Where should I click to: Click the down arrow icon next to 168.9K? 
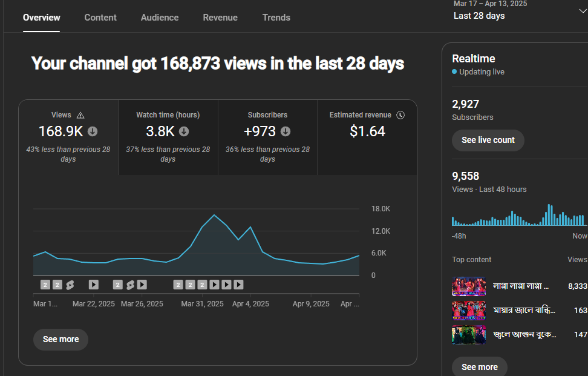[93, 131]
